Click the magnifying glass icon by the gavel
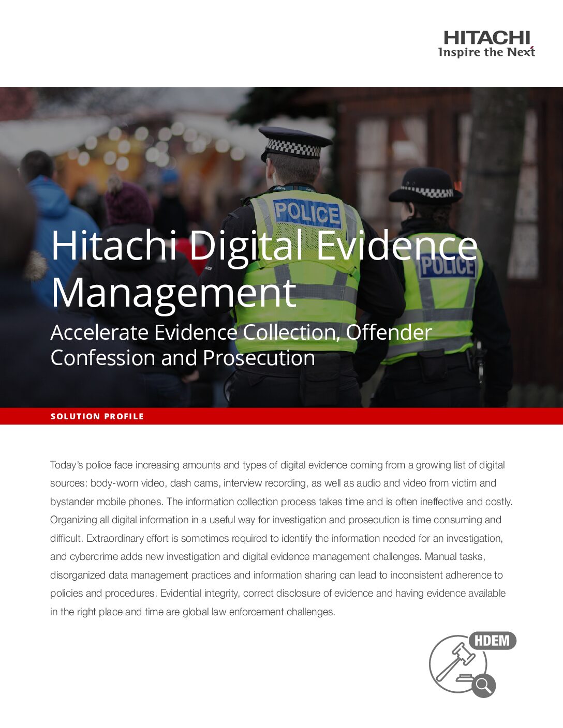The image size is (563, 728). click(x=483, y=686)
